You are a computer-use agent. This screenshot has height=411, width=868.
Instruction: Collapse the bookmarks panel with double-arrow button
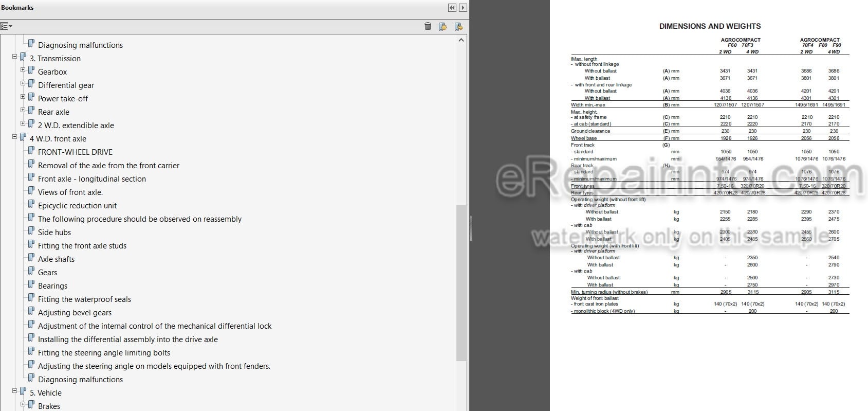pos(452,8)
